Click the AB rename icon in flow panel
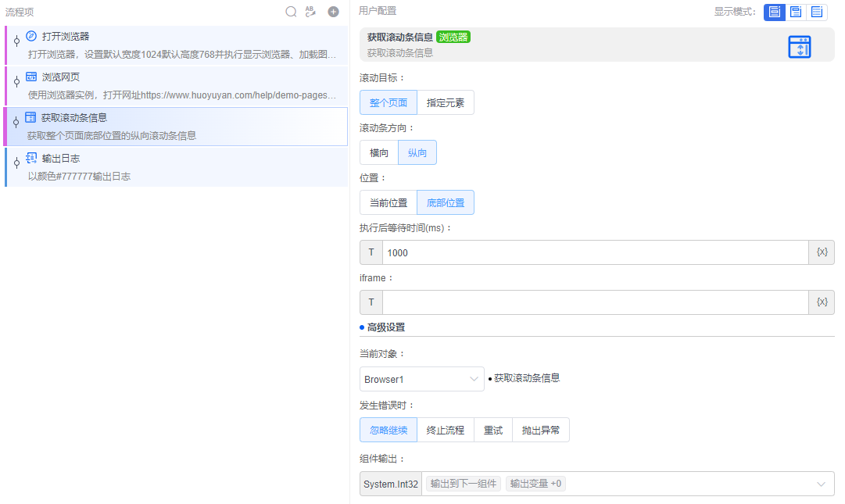845x504 pixels. (310, 11)
